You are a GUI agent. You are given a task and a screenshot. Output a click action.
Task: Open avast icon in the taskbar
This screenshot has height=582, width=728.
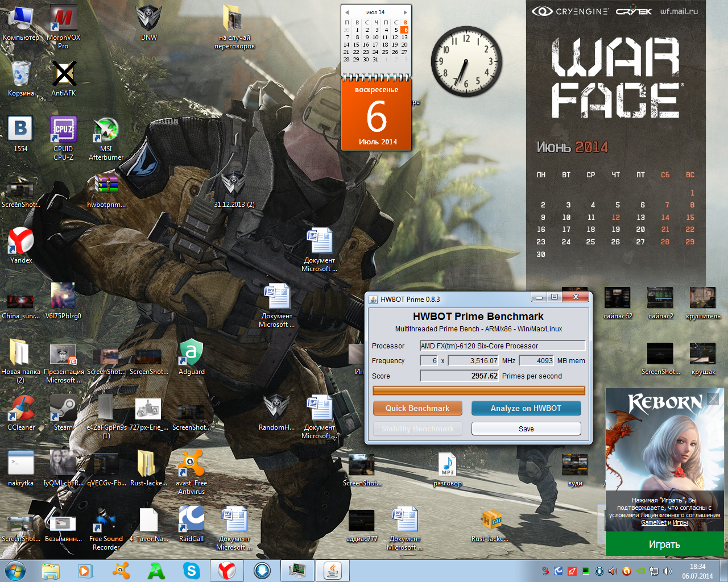click(x=121, y=571)
